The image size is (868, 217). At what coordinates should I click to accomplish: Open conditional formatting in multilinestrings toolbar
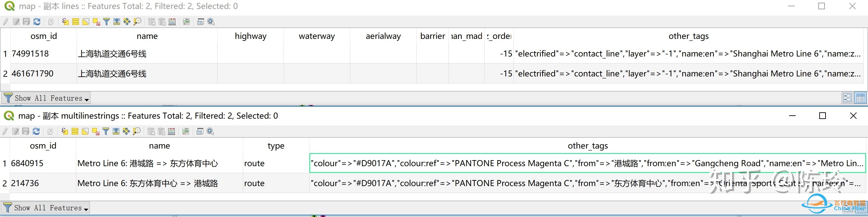point(186,132)
